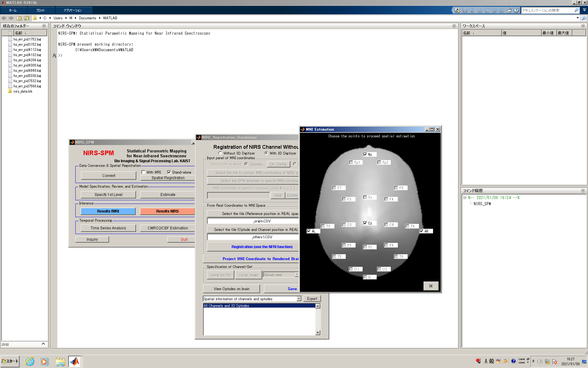Click the channel list vertical scrollbar down arrow

click(318, 332)
